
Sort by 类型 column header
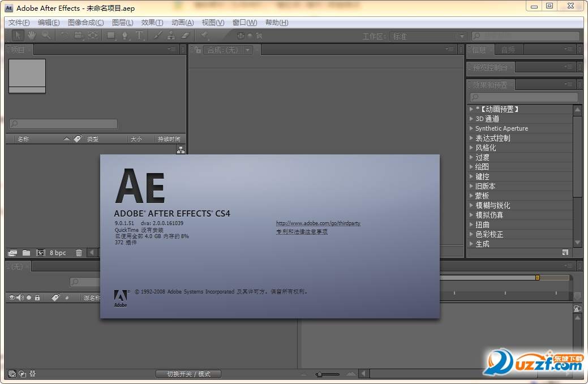tap(93, 139)
